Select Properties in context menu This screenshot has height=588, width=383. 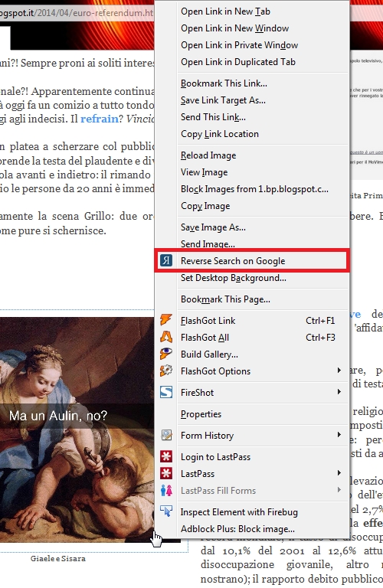[252, 414]
